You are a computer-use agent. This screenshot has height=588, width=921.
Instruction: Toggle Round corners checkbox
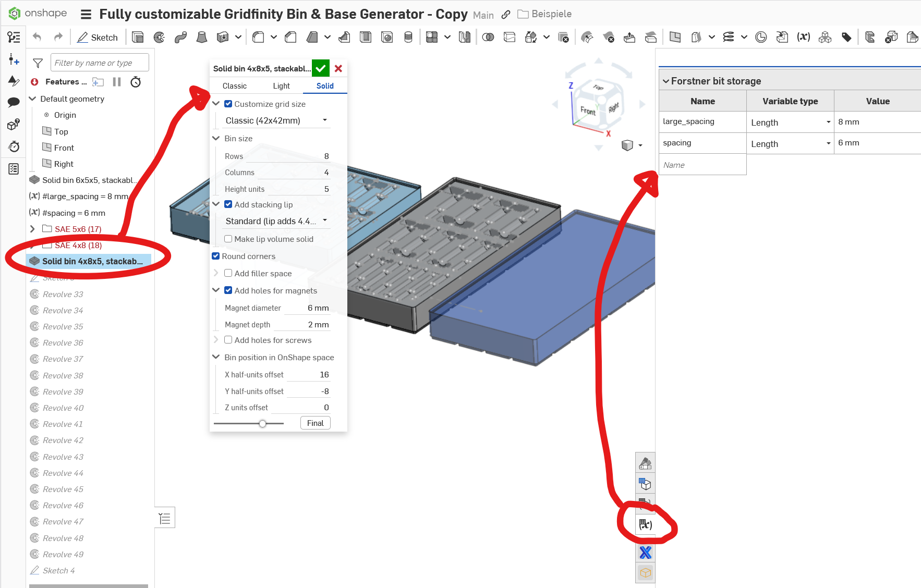[216, 256]
